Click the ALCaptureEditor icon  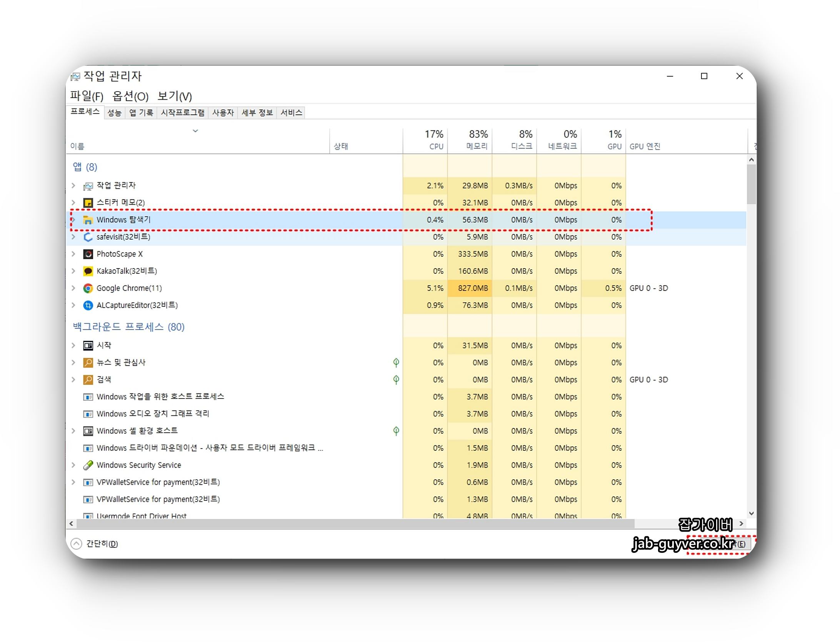coord(88,305)
